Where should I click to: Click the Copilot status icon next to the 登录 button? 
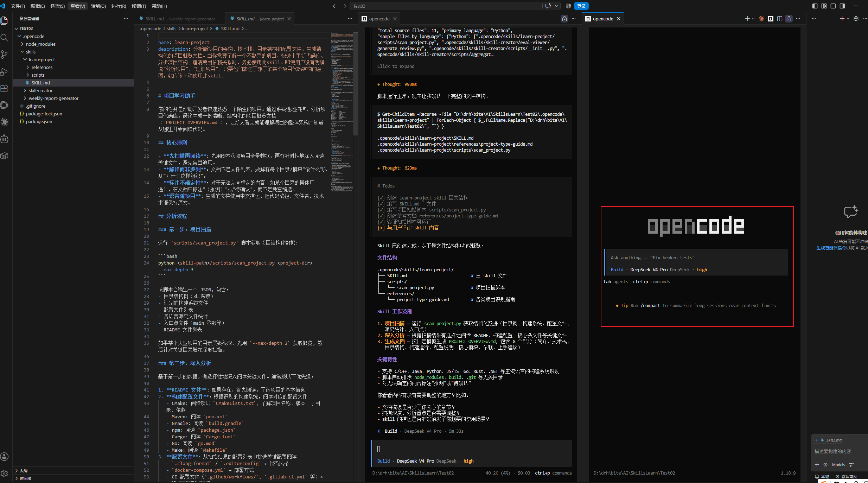click(568, 6)
